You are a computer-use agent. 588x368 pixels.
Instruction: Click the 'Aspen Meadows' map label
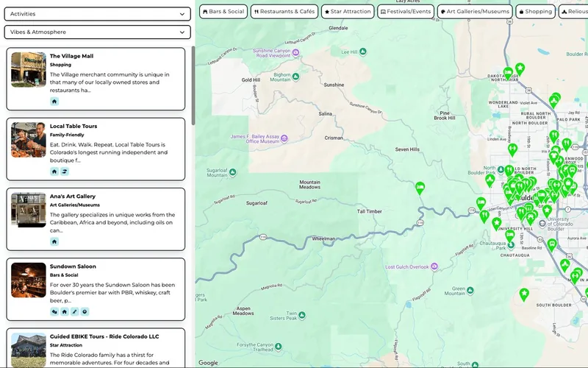point(243,311)
